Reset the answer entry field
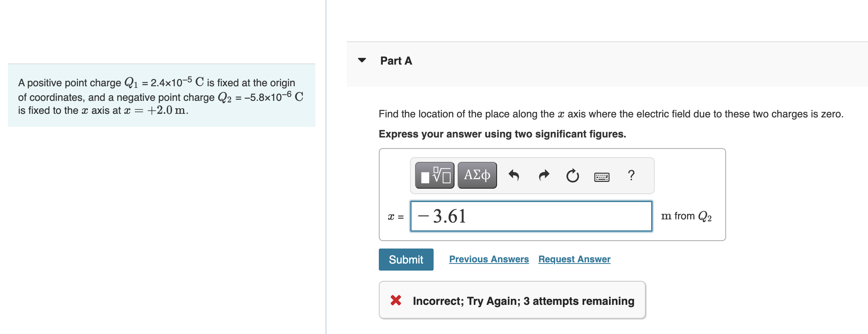The width and height of the screenshot is (868, 334). [572, 175]
